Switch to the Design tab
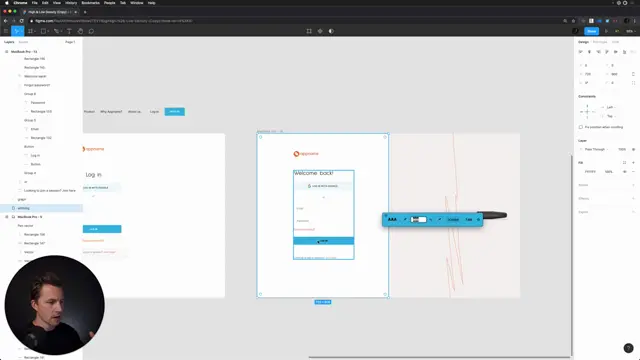Screen dimensions: 640x360 coord(583,42)
